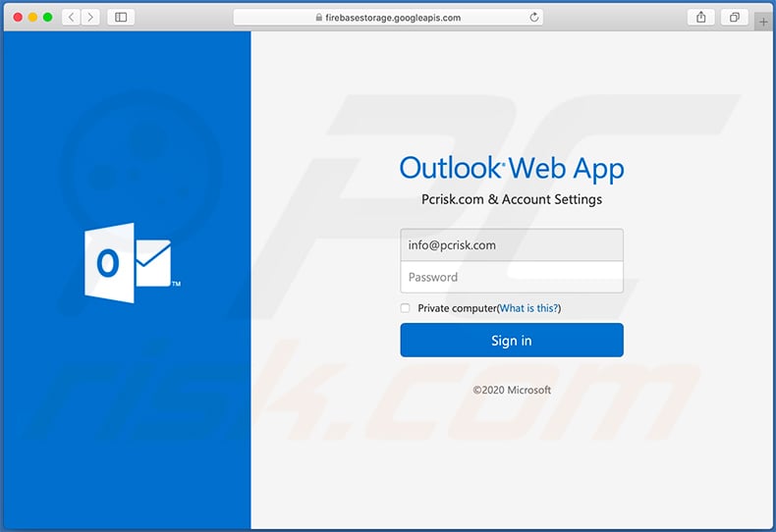
Task: Click the 'Private computer' label text
Action: (457, 308)
